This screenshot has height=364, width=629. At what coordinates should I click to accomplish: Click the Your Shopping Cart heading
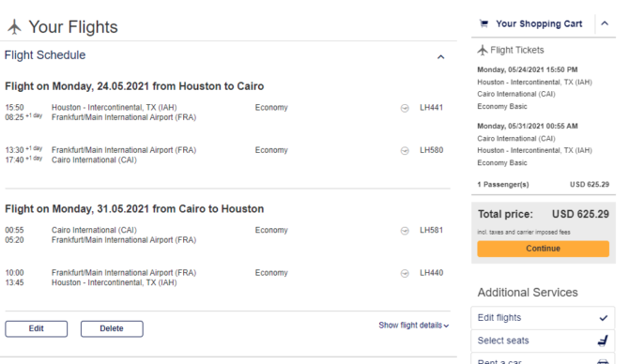[539, 23]
